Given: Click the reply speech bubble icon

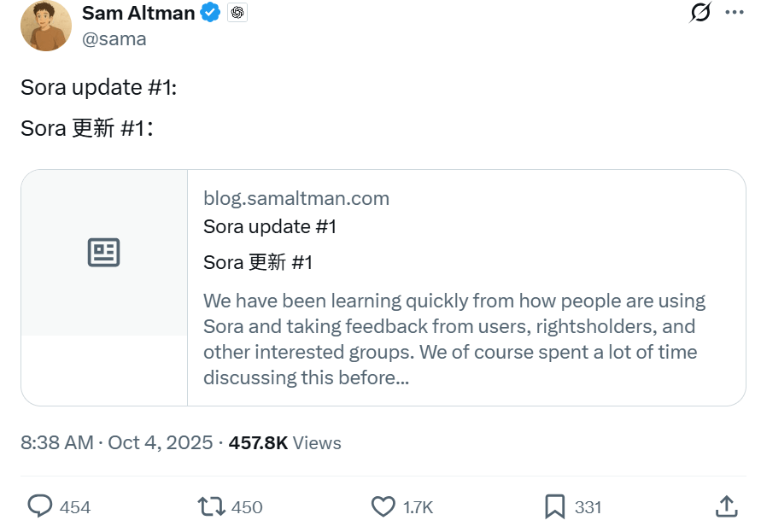Looking at the screenshot, I should [x=40, y=506].
